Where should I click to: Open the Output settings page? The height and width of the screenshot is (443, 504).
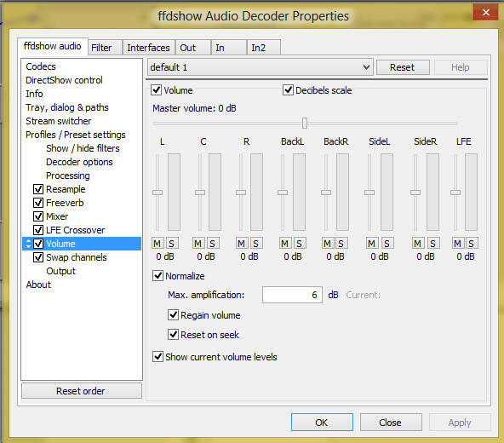[x=60, y=271]
